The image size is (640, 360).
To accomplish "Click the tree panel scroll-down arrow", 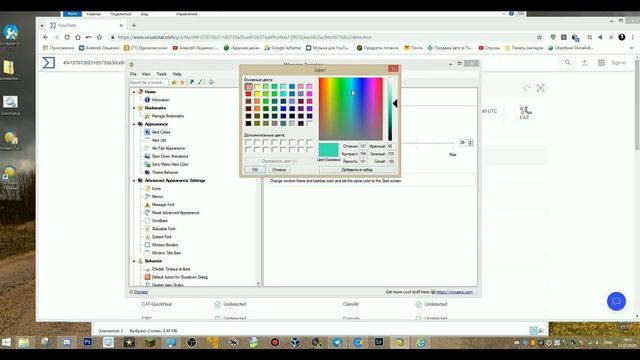I will pos(258,283).
